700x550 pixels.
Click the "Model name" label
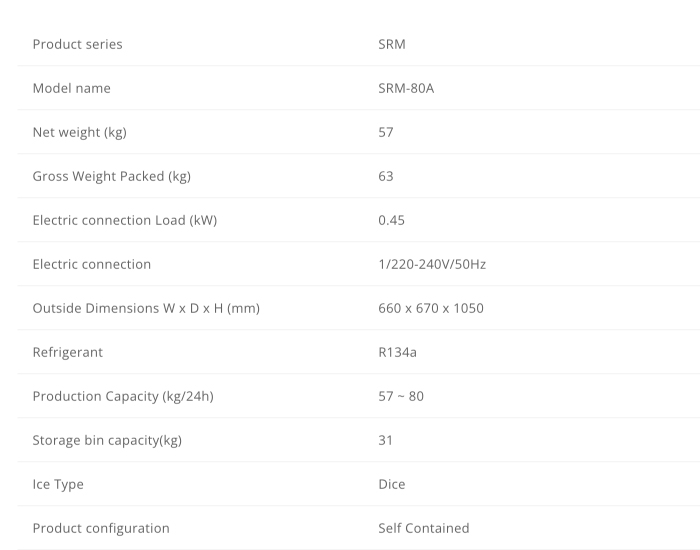[72, 88]
